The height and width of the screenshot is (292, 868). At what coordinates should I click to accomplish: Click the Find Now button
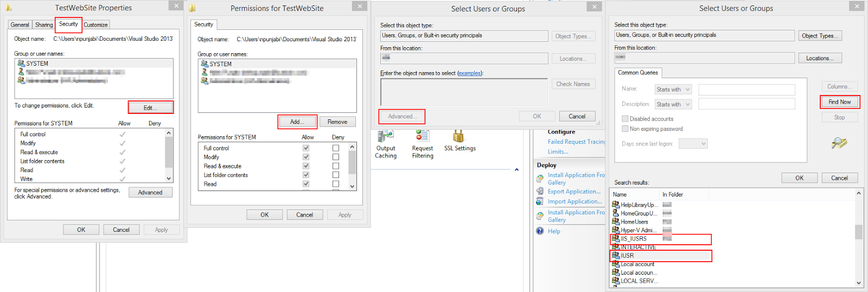839,102
